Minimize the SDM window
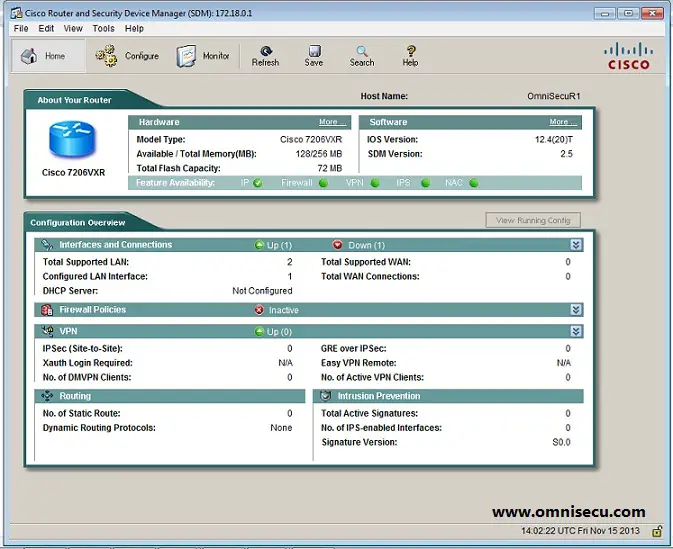673x549 pixels. [604, 13]
